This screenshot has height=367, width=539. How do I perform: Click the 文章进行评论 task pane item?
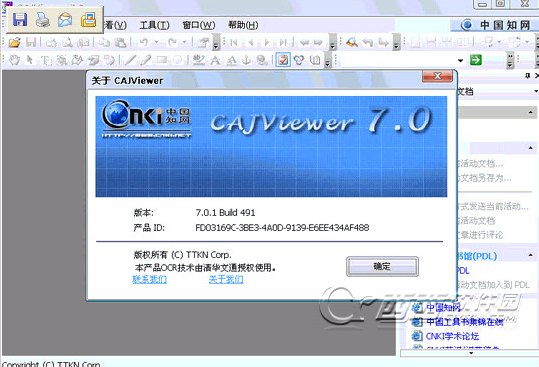[x=480, y=235]
